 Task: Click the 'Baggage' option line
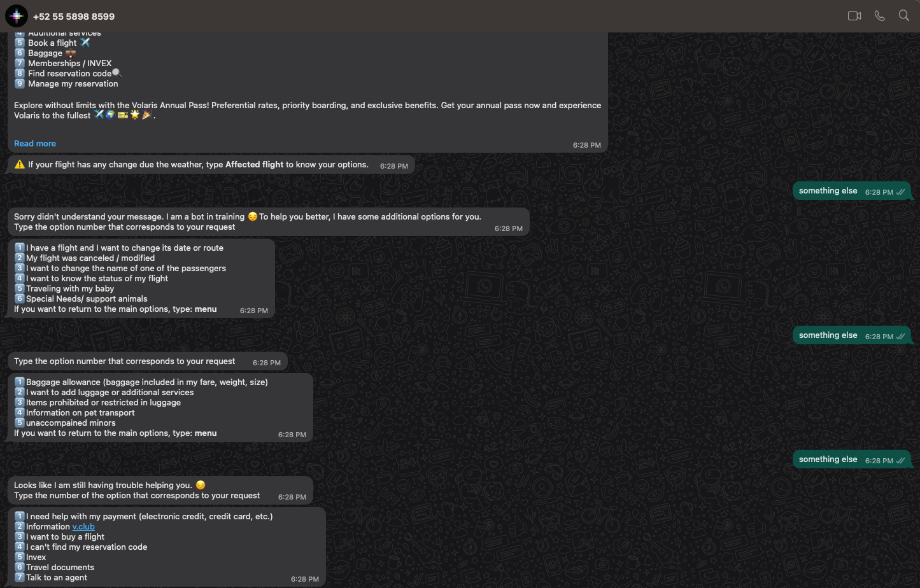point(45,53)
